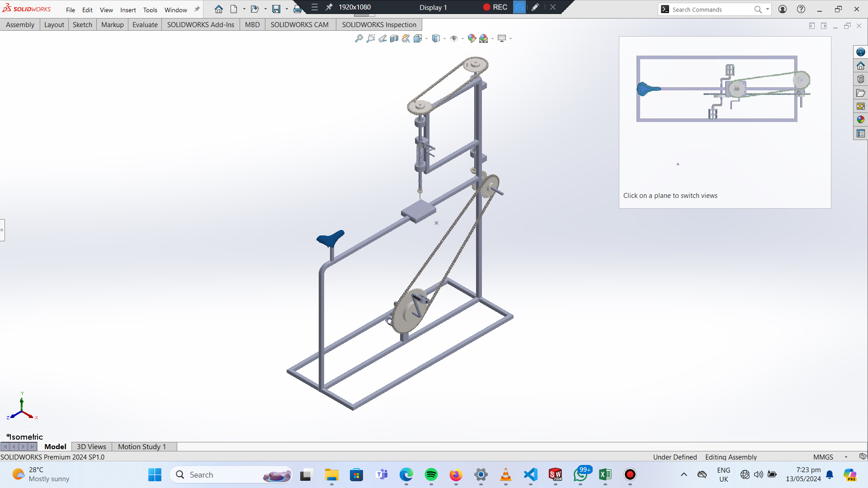The width and height of the screenshot is (868, 488).
Task: Open the Evaluate ribbon tab
Action: pyautogui.click(x=145, y=25)
